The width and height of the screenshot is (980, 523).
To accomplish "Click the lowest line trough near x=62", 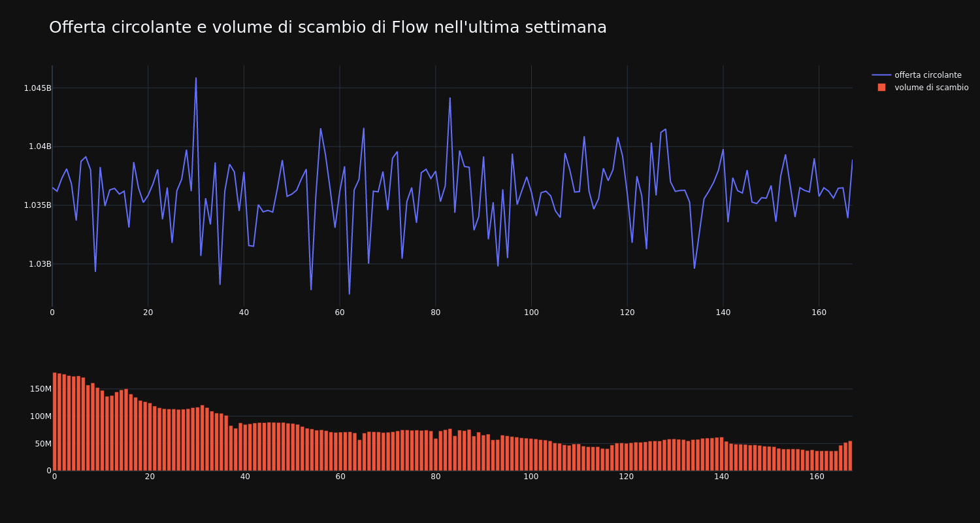I will 349,294.
